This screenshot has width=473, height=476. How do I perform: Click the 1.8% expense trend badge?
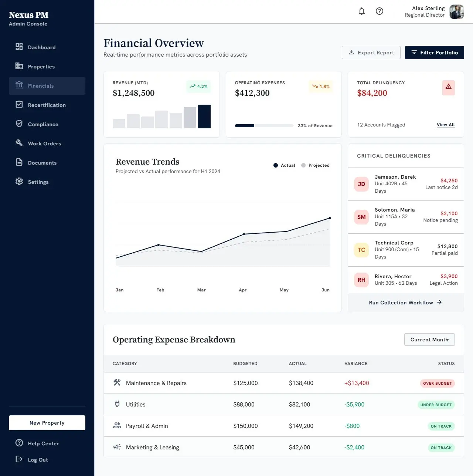click(321, 87)
